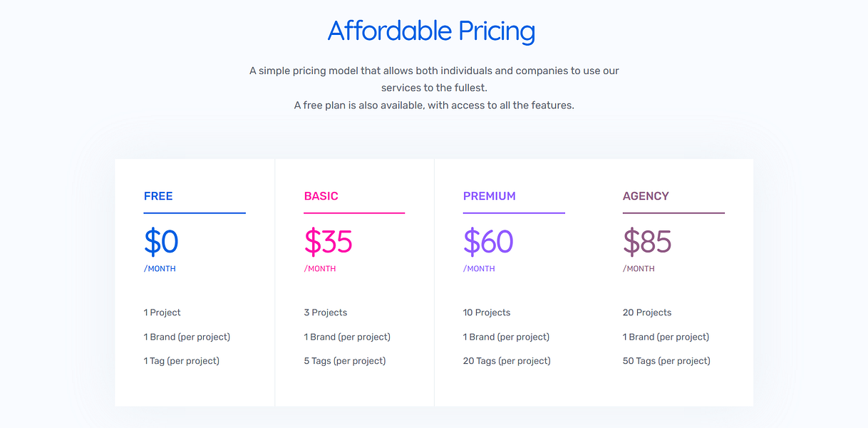Viewport: 868px width, 428px height.
Task: Click the $0 price
Action: click(161, 242)
